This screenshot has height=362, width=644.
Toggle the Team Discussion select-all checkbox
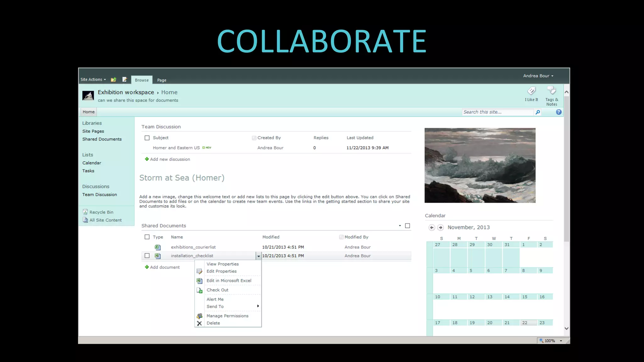[147, 138]
